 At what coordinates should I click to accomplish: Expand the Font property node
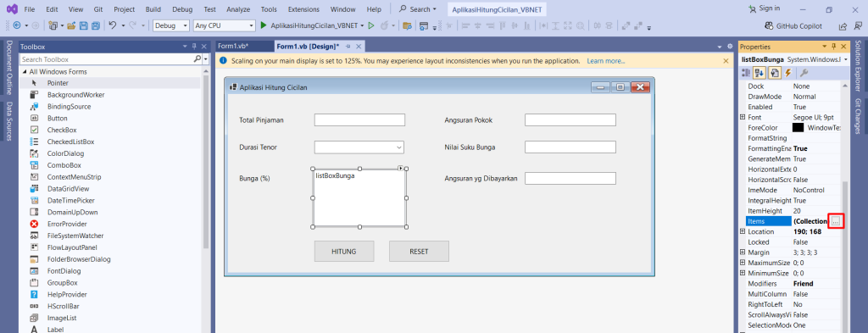[743, 117]
